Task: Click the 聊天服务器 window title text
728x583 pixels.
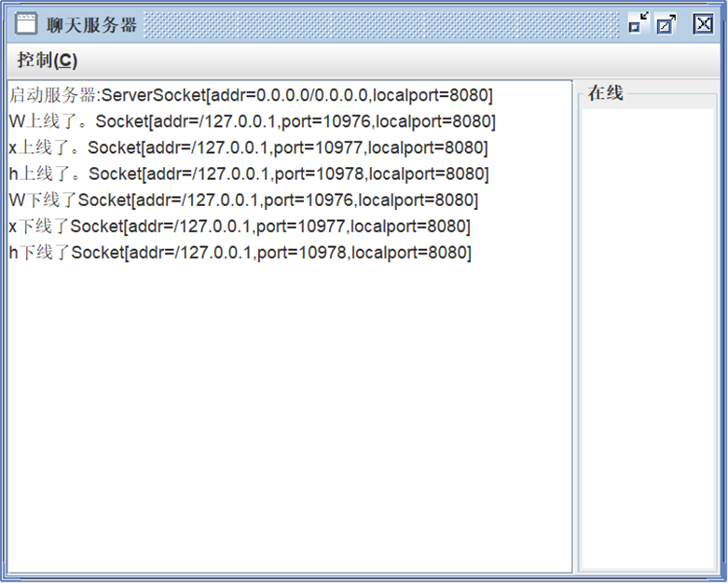Action: (91, 24)
